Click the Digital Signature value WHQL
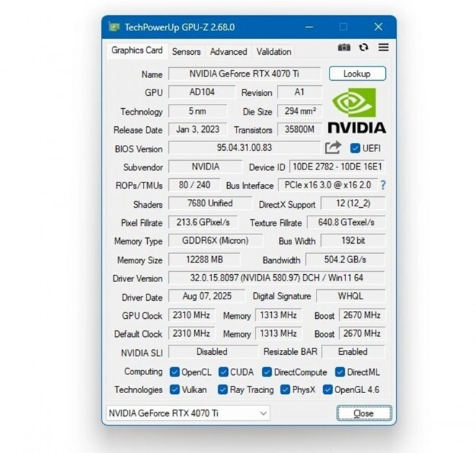The height and width of the screenshot is (453, 476). 351,296
